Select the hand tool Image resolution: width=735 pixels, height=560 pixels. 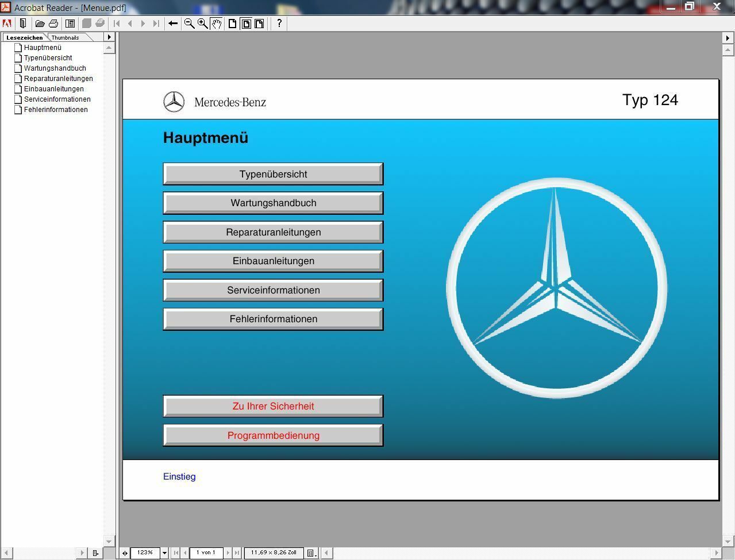coord(217,24)
